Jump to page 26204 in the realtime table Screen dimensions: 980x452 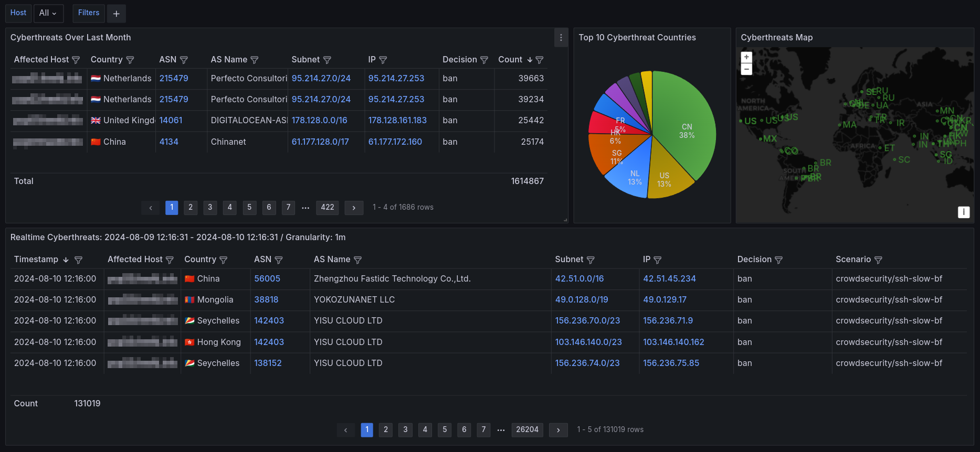(527, 430)
